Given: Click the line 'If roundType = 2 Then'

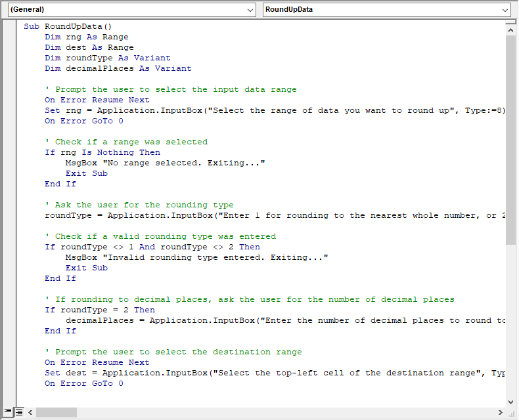Looking at the screenshot, I should tap(100, 310).
